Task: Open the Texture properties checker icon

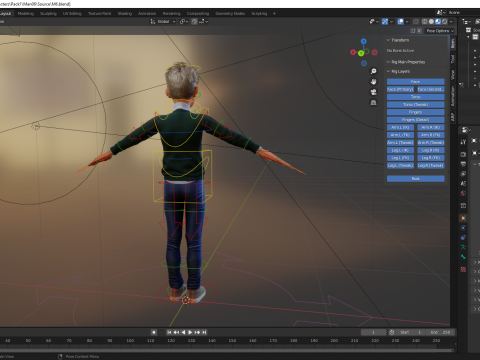Action: coord(463,269)
